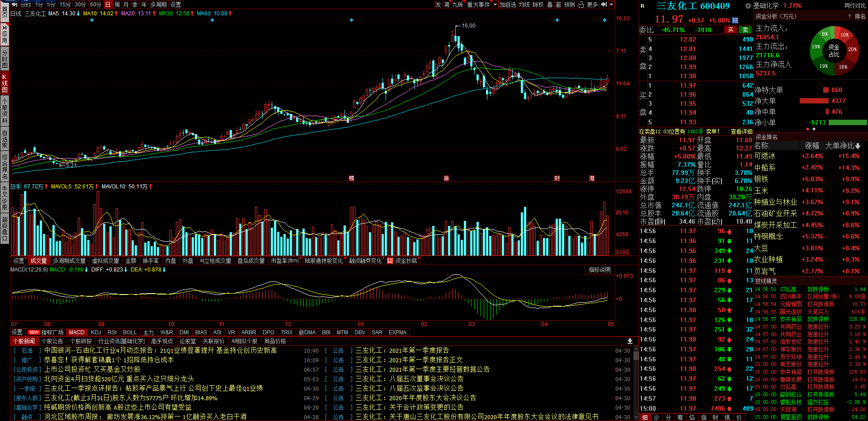Toggle the 预测 forecast button

[570, 5]
